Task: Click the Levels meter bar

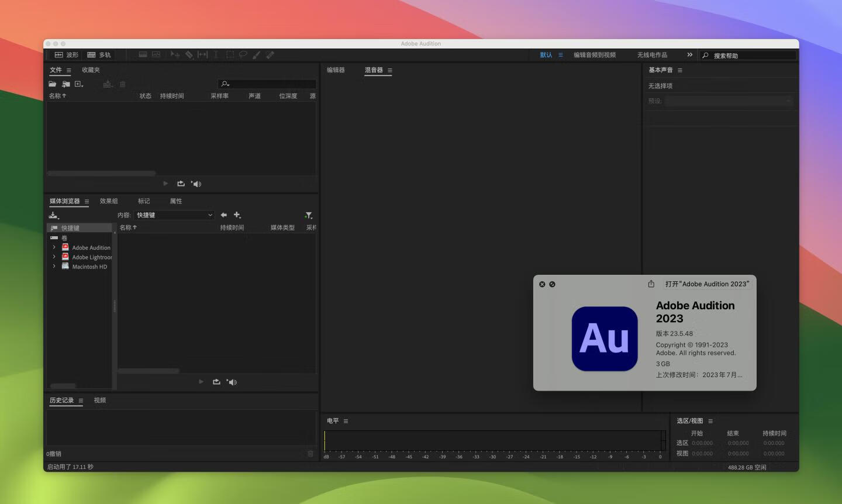Action: coord(495,441)
